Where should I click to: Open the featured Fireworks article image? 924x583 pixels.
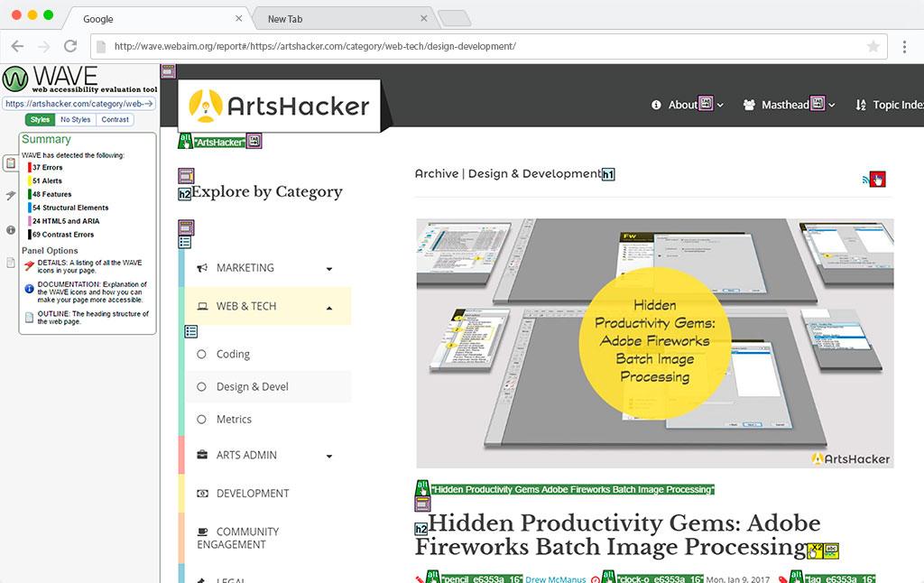click(655, 344)
